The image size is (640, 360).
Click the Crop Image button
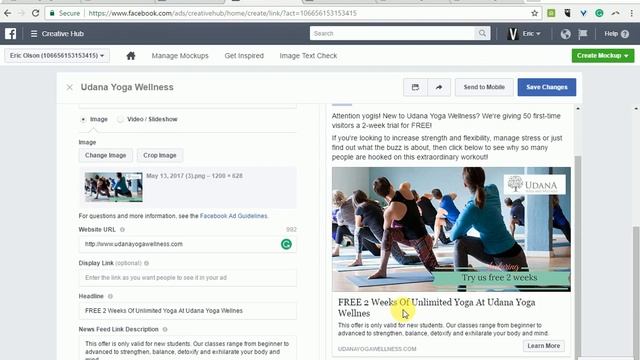[x=160, y=155]
